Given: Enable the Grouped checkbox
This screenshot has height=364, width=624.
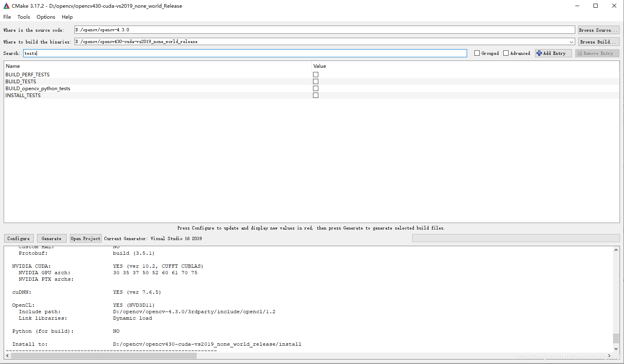Looking at the screenshot, I should 477,53.
